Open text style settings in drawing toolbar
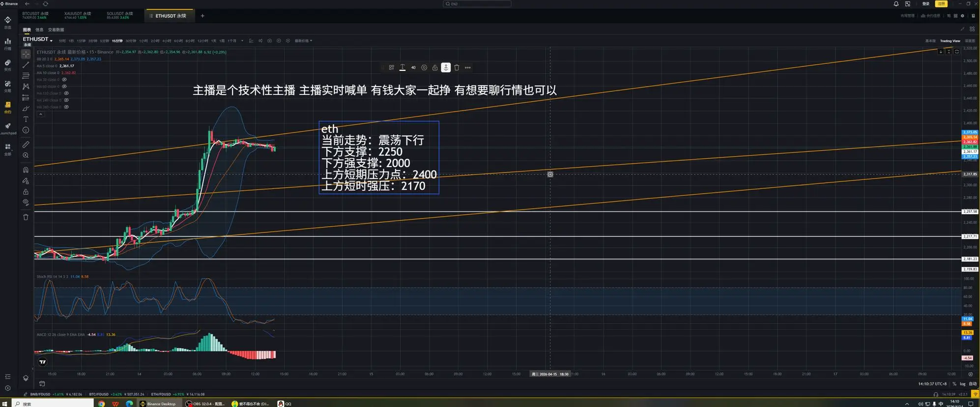The width and height of the screenshot is (980, 407). click(x=402, y=68)
